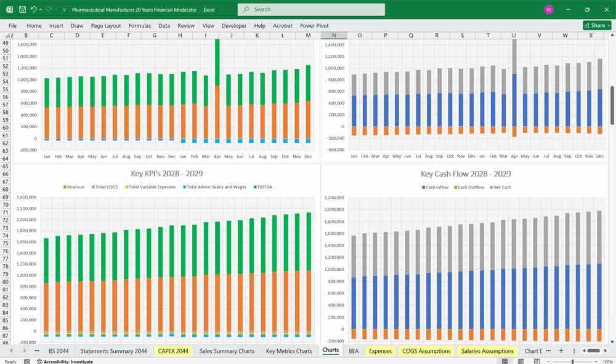
Task: Open the Power Pivot ribbon tab
Action: point(314,26)
